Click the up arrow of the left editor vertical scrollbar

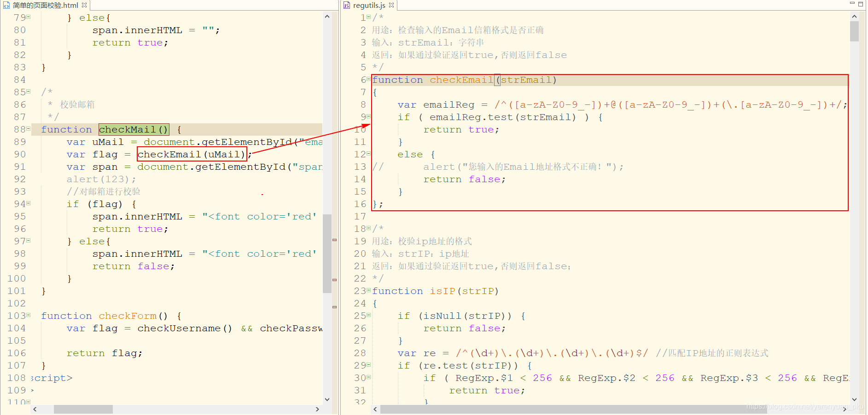(x=327, y=17)
